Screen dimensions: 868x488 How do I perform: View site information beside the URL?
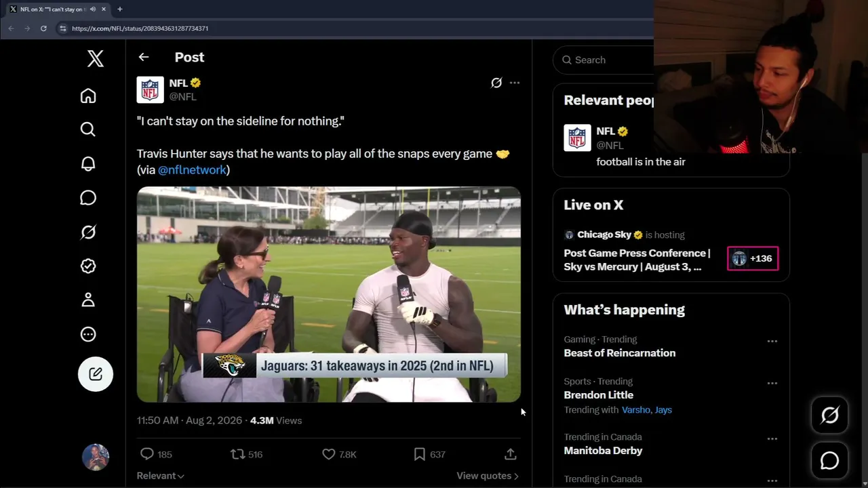point(62,28)
